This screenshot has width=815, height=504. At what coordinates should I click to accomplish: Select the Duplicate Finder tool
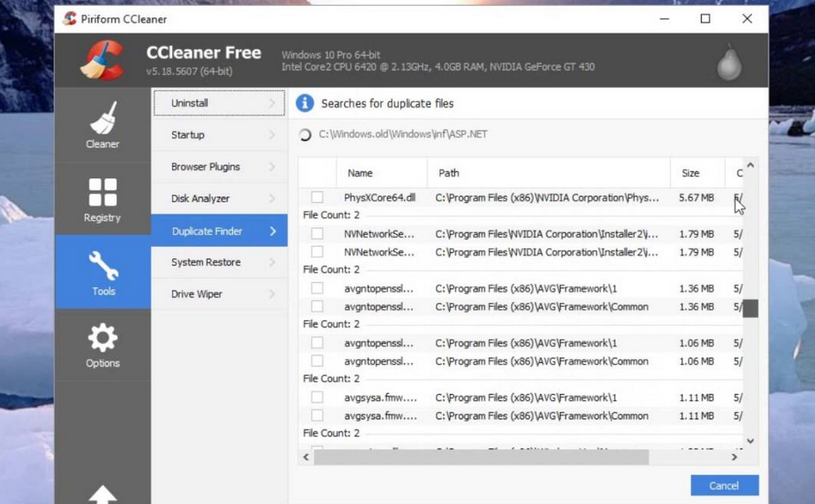[219, 230]
